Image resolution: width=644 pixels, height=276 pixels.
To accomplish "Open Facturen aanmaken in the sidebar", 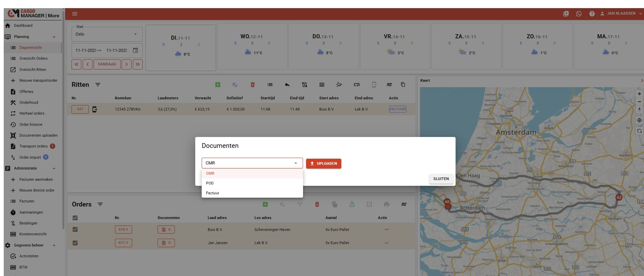I will tap(36, 179).
